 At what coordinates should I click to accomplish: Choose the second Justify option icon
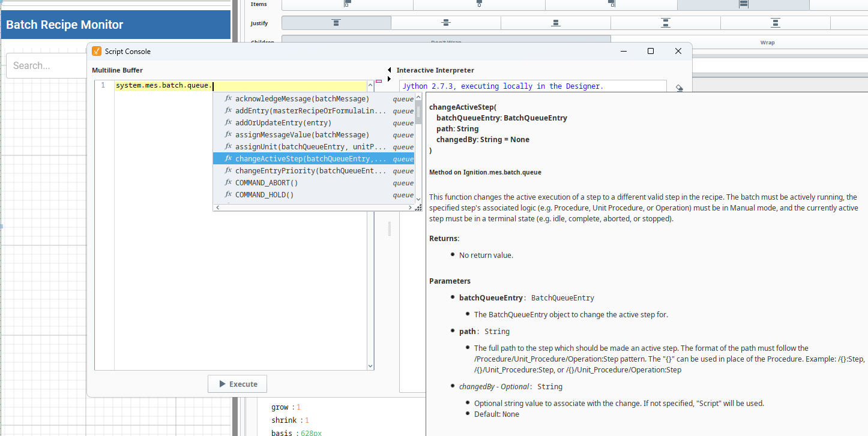click(445, 23)
